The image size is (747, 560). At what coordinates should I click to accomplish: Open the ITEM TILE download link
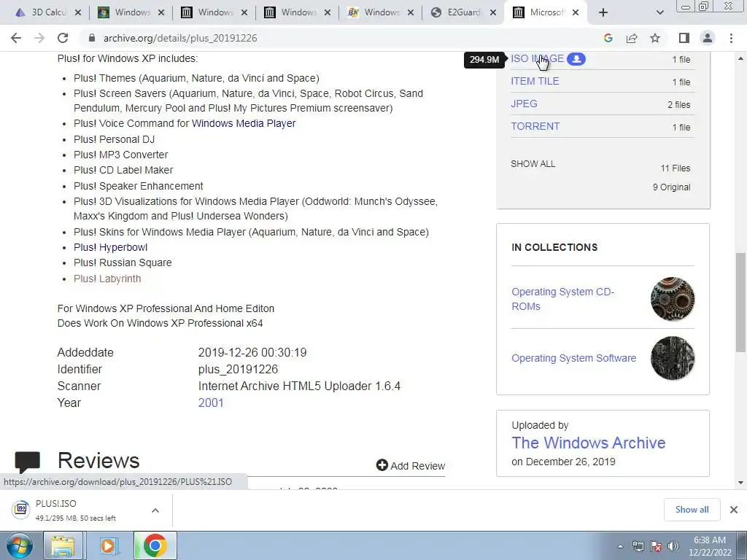(535, 81)
